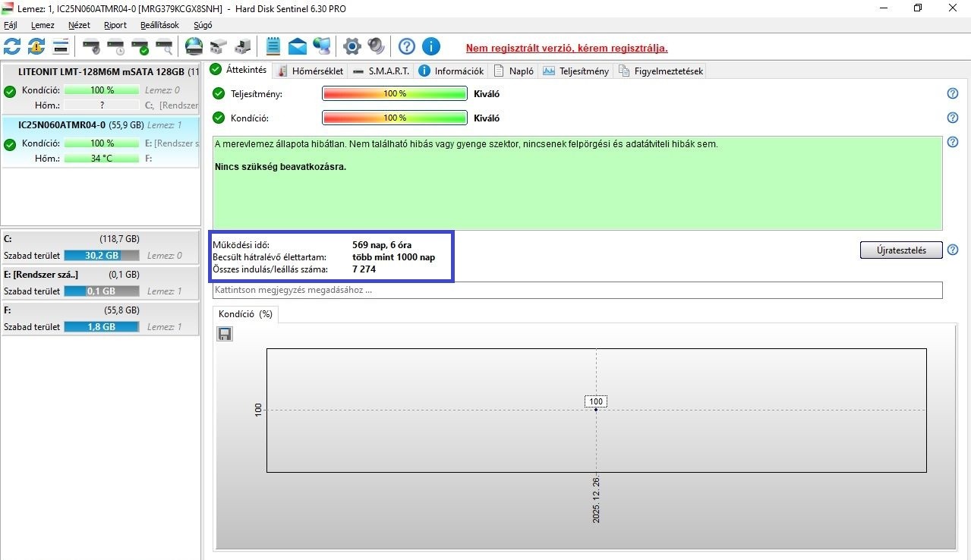The width and height of the screenshot is (971, 560).
Task: Click the disk panel layout toolbar icon
Action: (61, 46)
